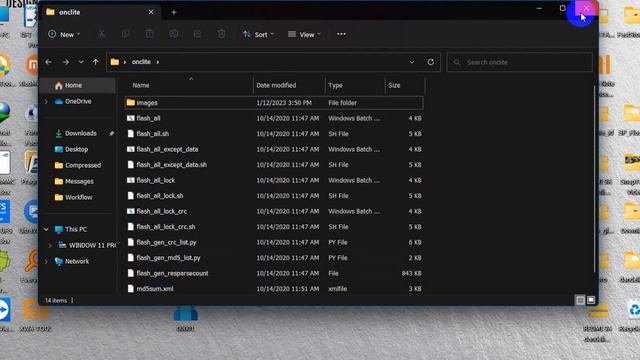The width and height of the screenshot is (640, 360).
Task: Expand the WINDOW 11 PRO drive node
Action: (50, 245)
